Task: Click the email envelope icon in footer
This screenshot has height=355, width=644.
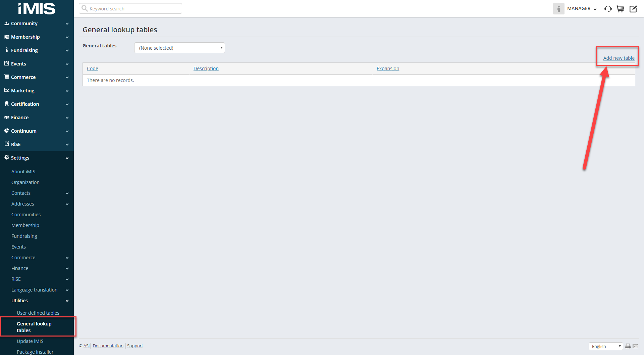Action: tap(635, 346)
